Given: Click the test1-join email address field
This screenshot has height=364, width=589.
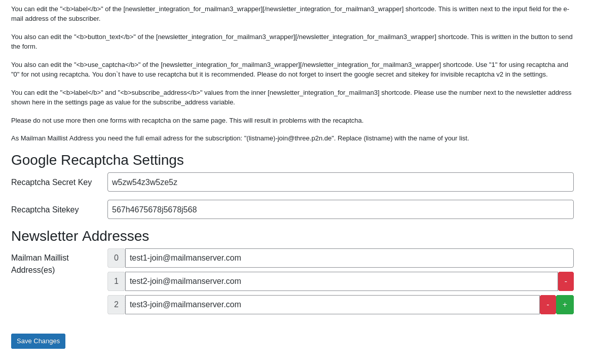Looking at the screenshot, I should 350,258.
